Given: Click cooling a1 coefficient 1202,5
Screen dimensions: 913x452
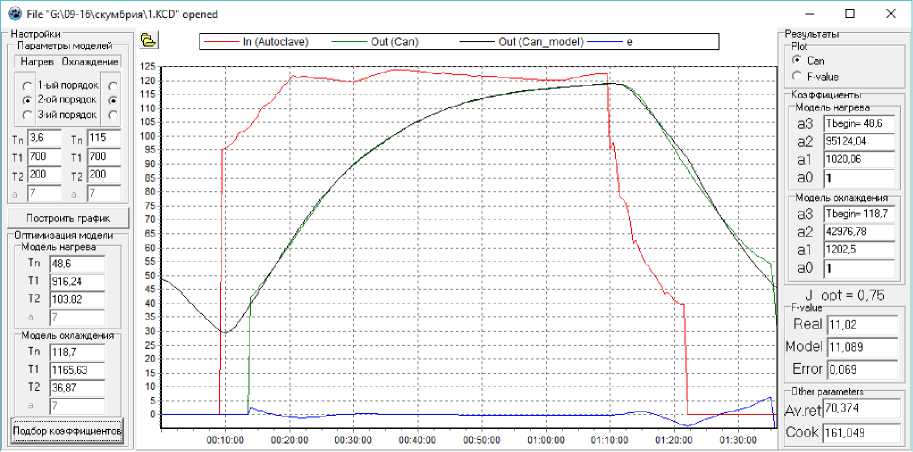Looking at the screenshot, I should [858, 249].
